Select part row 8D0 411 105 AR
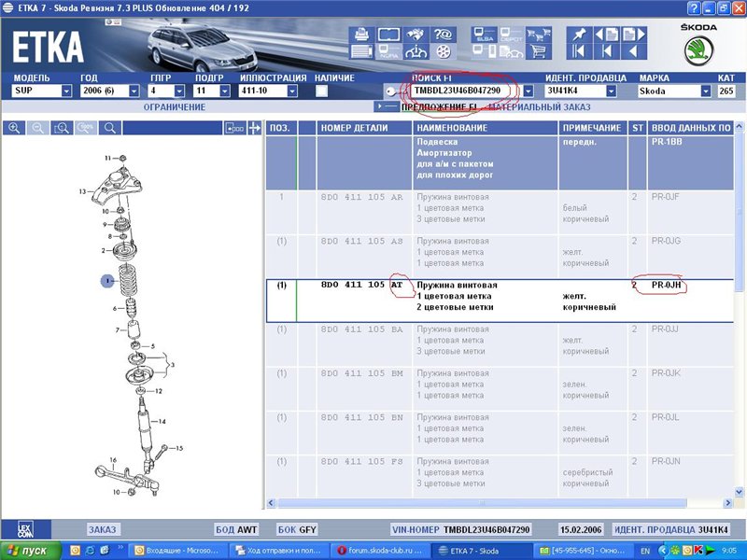The height and width of the screenshot is (560, 747). (x=500, y=212)
